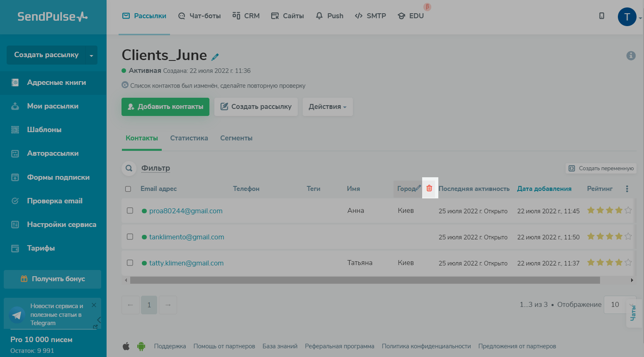Open Авторассылки in the sidebar
The image size is (644, 357).
tap(53, 154)
